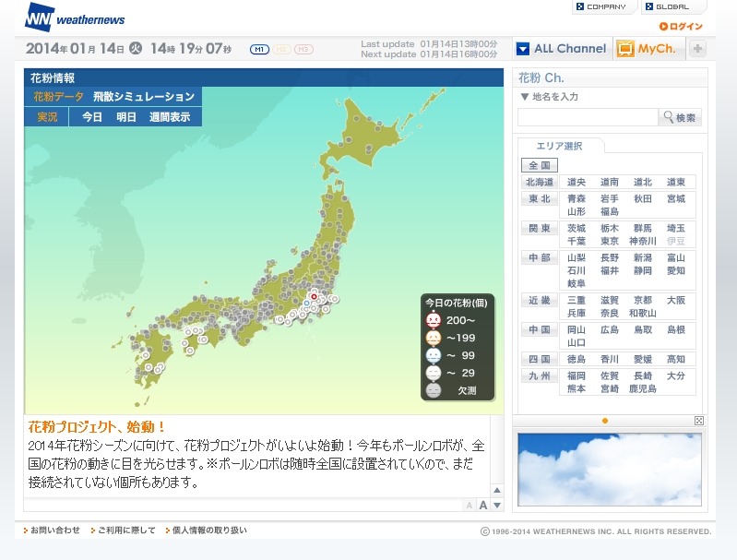Open the エリア選択 tab

coord(559,146)
